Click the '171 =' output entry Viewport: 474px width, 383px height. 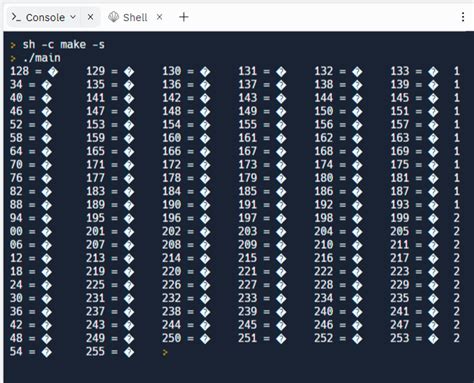click(x=110, y=165)
